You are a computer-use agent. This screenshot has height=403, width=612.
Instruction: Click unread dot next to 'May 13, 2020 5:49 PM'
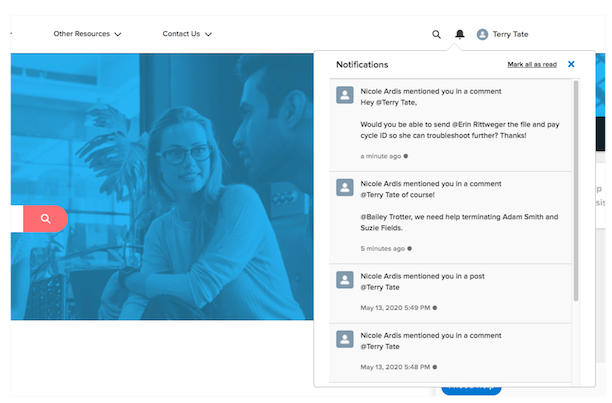tap(435, 308)
